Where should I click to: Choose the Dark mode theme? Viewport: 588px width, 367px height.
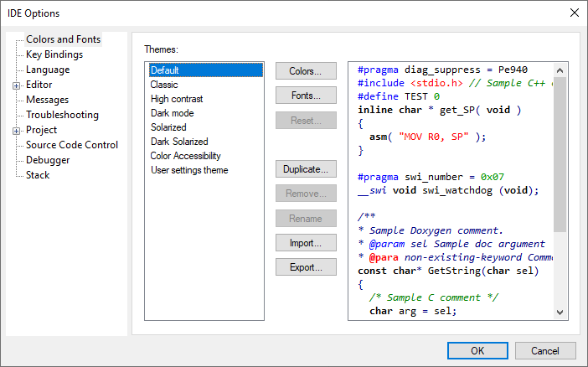click(x=172, y=113)
